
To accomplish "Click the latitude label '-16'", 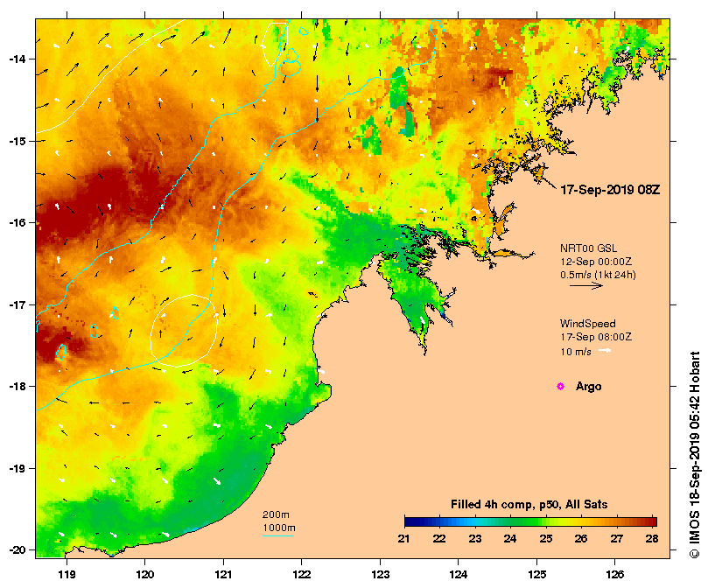I will [x=17, y=222].
